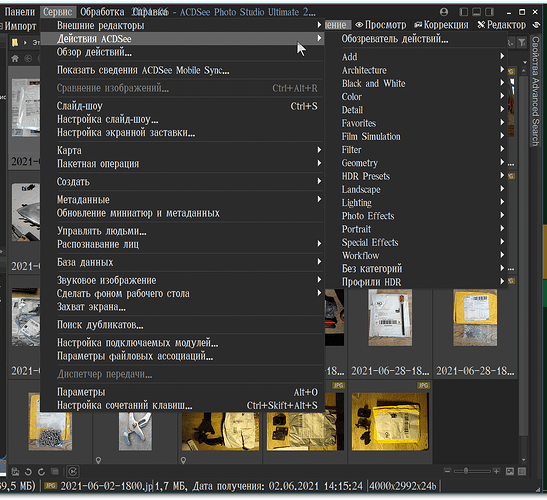This screenshot has height=500, width=547.
Task: Expand Сделать фоном рабочего стола submenu
Action: 182,293
